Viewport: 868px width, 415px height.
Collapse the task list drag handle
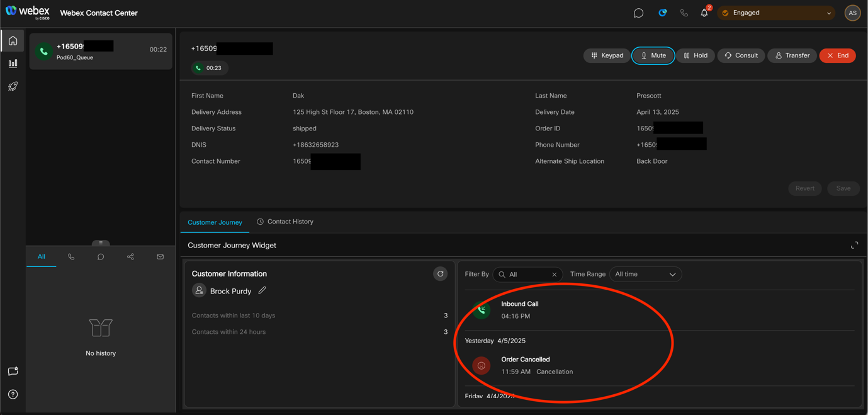[101, 243]
